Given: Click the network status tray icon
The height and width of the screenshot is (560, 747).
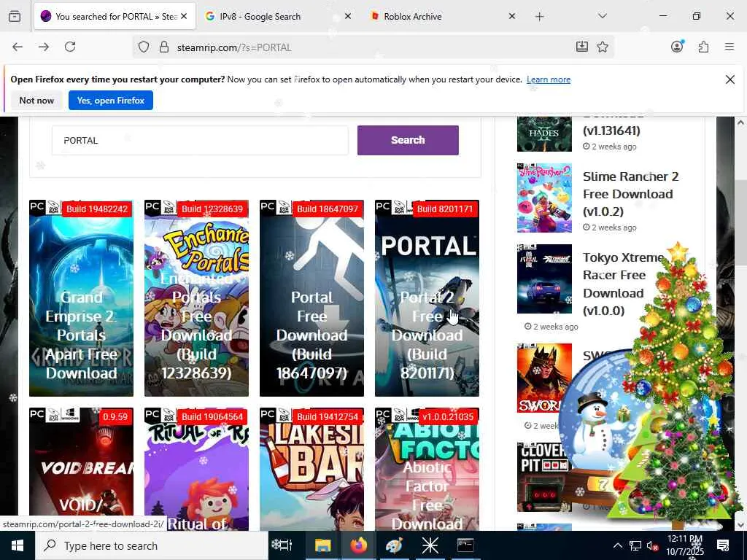Looking at the screenshot, I should pos(635,545).
